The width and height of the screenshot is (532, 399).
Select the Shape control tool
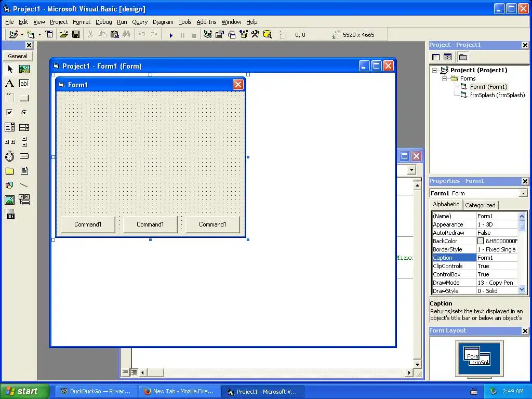point(10,185)
